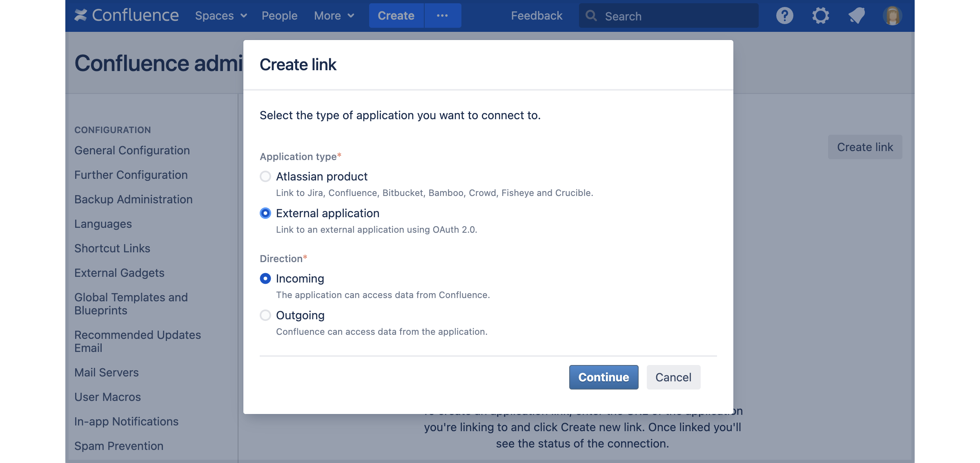
Task: Expand the More dropdown menu
Action: tap(334, 16)
